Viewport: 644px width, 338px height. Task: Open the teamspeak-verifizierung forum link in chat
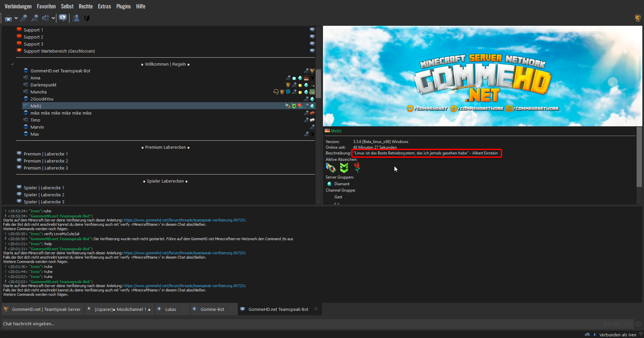(184, 220)
